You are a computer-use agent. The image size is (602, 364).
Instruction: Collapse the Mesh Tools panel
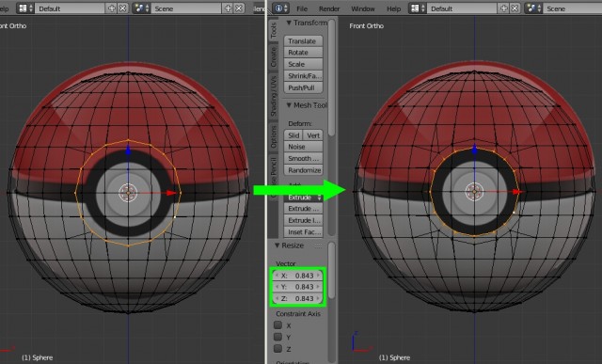(289, 105)
